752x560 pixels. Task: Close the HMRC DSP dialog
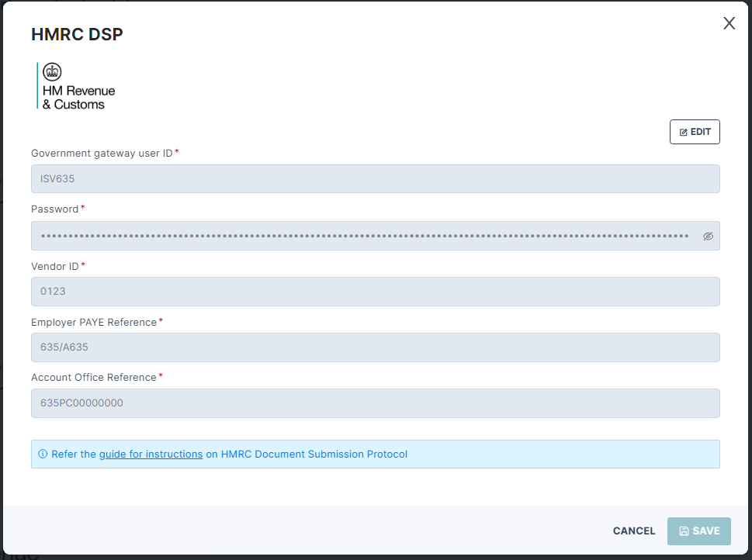729,23
